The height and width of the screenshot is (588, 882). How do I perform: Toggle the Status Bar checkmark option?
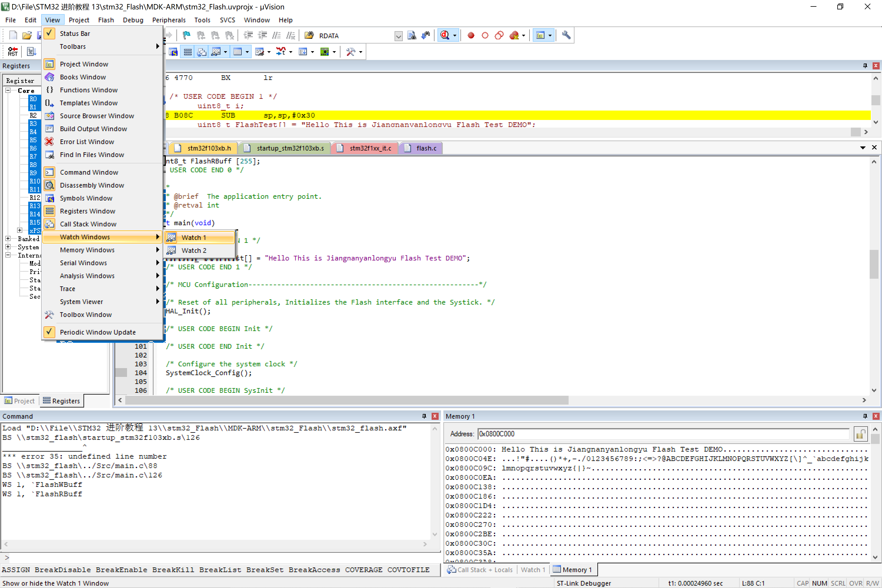tap(75, 34)
